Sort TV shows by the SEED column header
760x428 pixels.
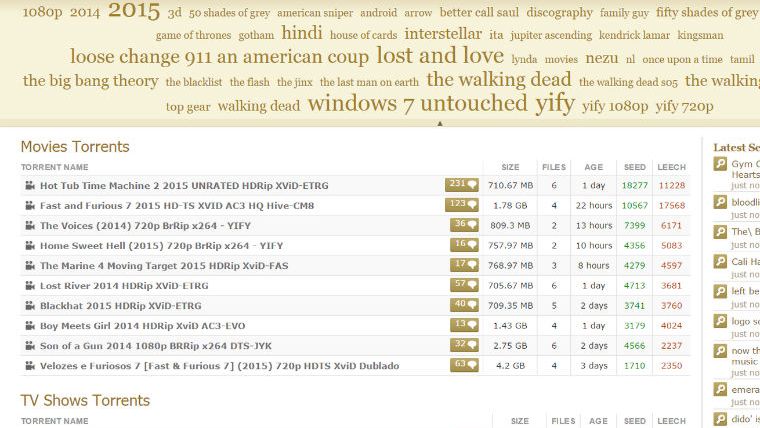634,421
